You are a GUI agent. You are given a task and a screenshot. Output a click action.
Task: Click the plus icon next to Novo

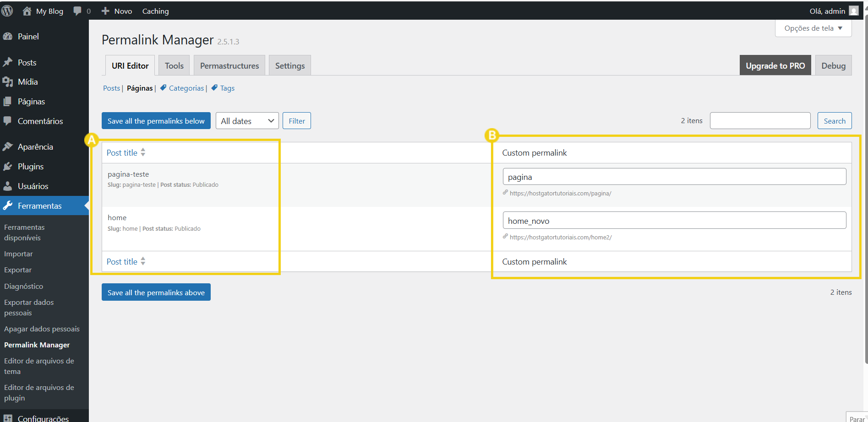105,11
